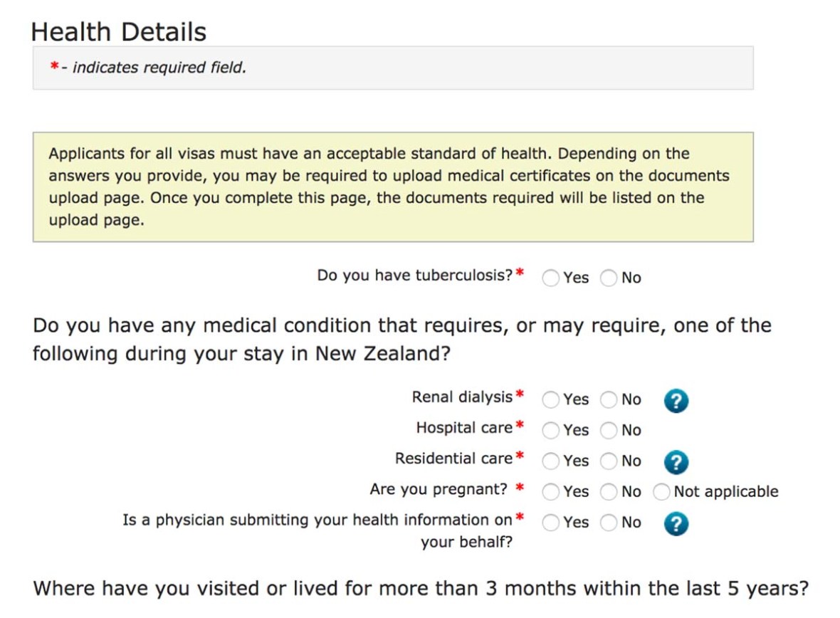Select Yes for Hospital care
The width and height of the screenshot is (840, 618).
point(550,430)
